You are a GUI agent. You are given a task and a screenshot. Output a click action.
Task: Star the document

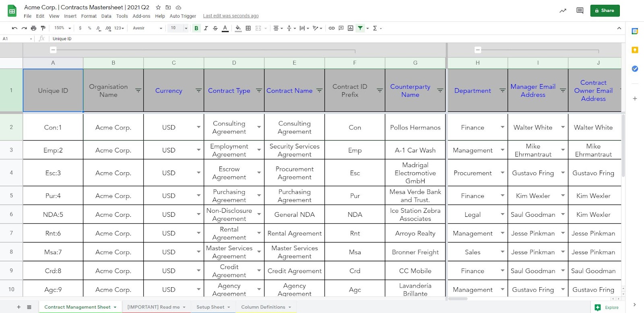(158, 7)
